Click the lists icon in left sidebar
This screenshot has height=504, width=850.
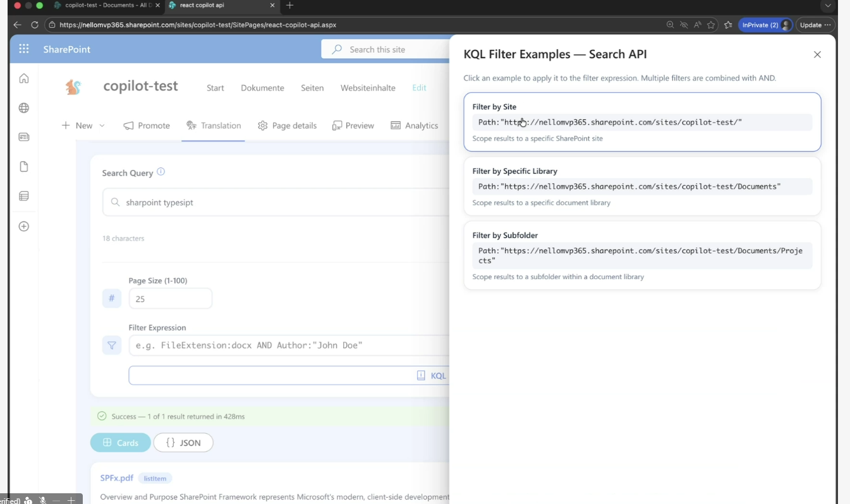[x=24, y=196]
